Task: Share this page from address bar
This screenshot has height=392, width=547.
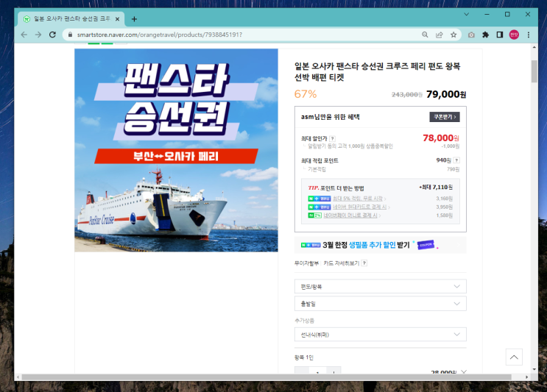Action: [440, 35]
